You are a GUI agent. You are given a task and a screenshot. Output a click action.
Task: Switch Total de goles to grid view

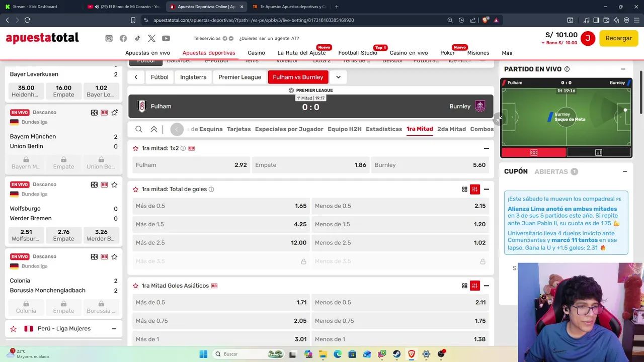click(x=465, y=190)
